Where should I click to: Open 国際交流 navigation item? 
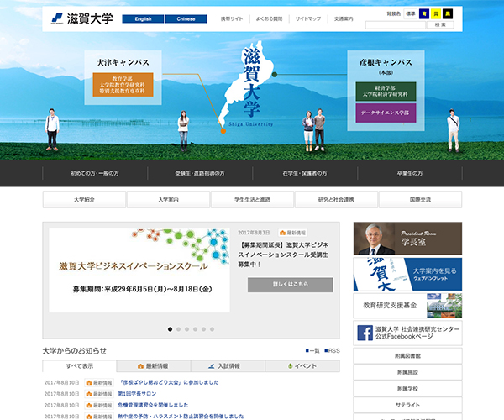coord(421,200)
